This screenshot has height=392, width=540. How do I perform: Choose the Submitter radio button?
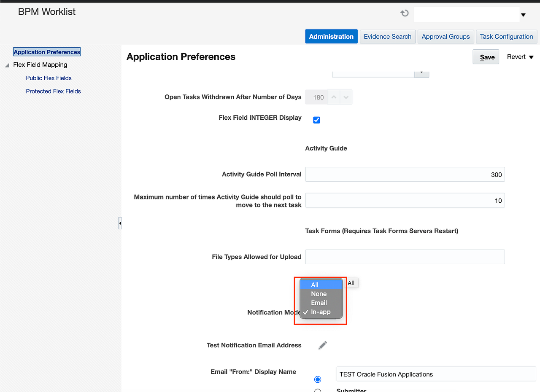318,390
